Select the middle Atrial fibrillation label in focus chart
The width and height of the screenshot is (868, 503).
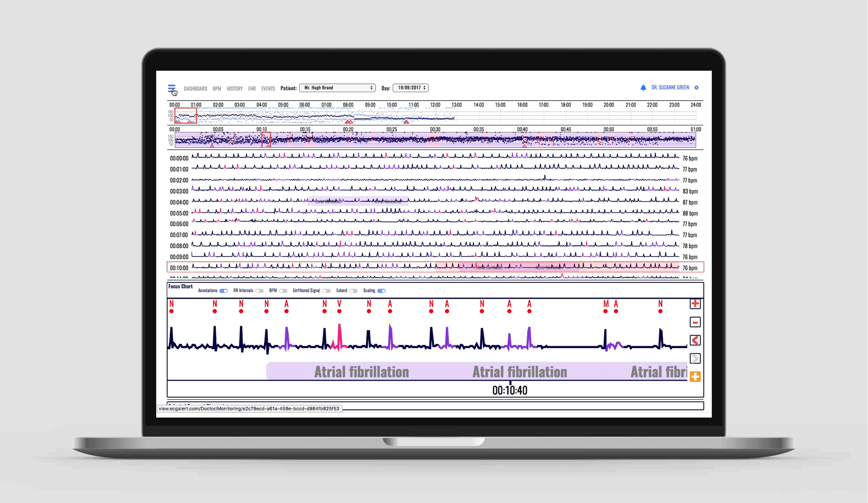pyautogui.click(x=520, y=372)
